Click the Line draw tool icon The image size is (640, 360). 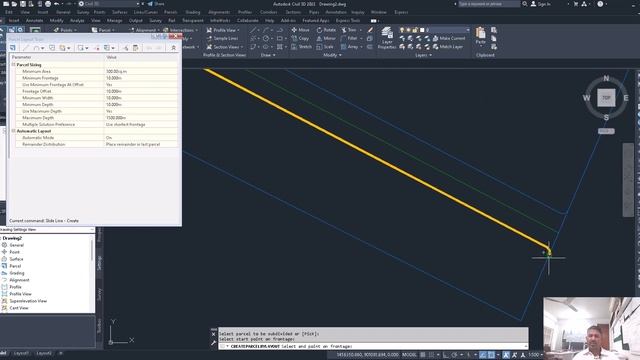pos(253,30)
